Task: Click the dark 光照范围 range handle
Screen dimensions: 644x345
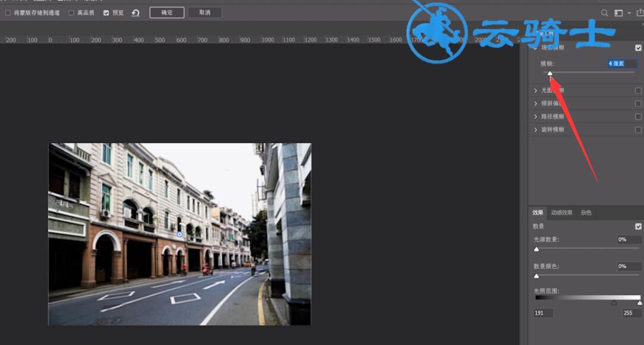Action: click(x=614, y=303)
